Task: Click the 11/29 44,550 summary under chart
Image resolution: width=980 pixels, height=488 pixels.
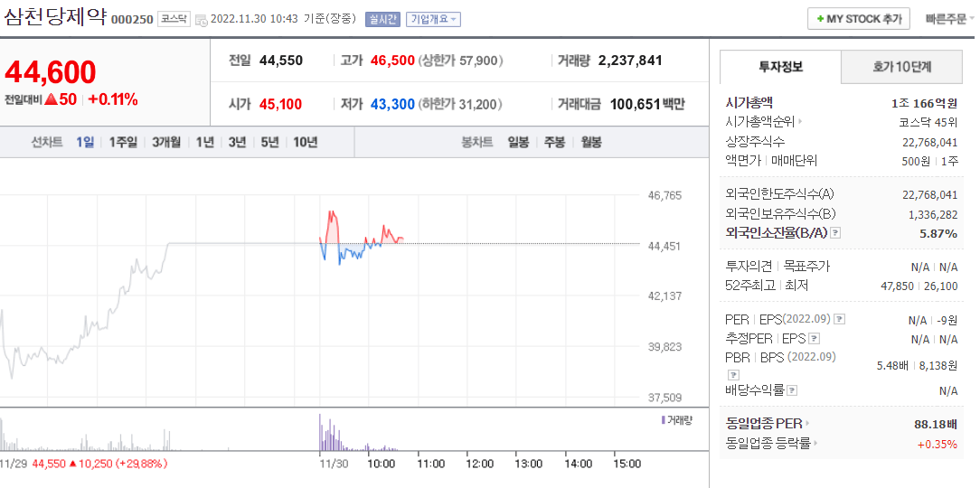Action: (x=84, y=464)
